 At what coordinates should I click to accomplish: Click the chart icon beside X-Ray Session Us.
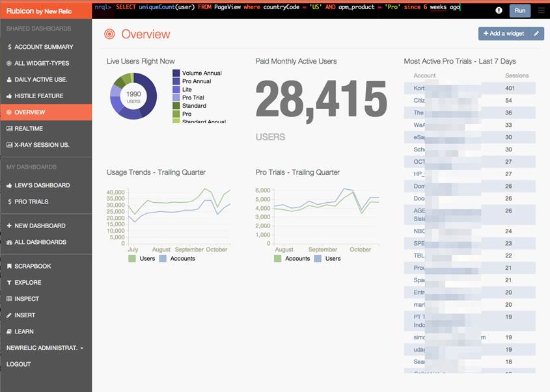[x=10, y=145]
